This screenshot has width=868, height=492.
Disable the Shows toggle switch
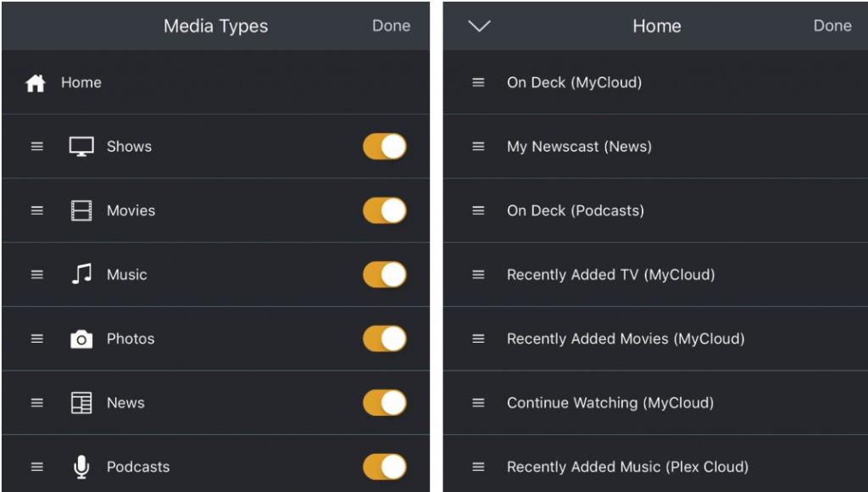click(385, 147)
